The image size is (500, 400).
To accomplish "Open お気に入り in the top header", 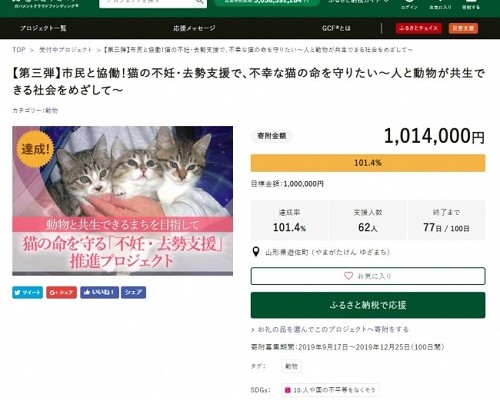I will tap(440, 5).
